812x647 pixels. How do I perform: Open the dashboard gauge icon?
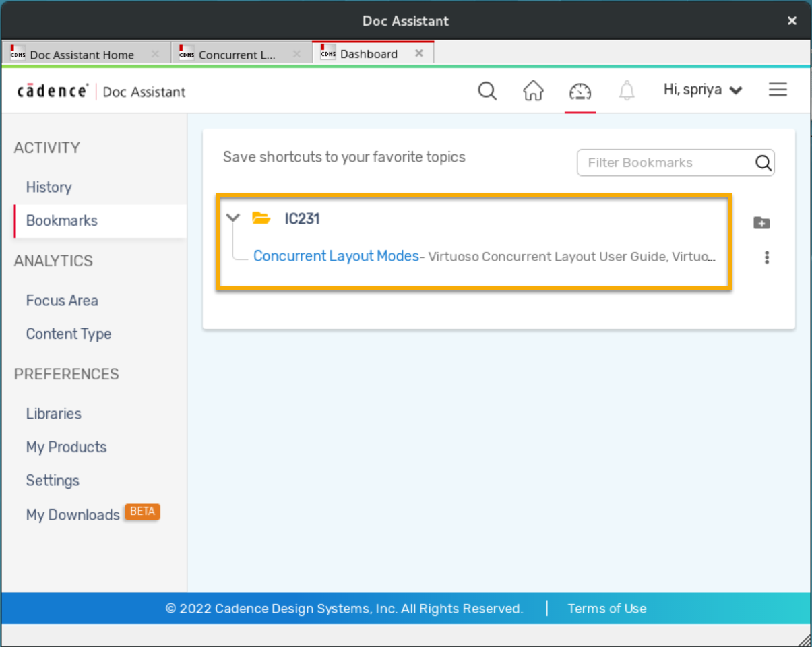580,90
